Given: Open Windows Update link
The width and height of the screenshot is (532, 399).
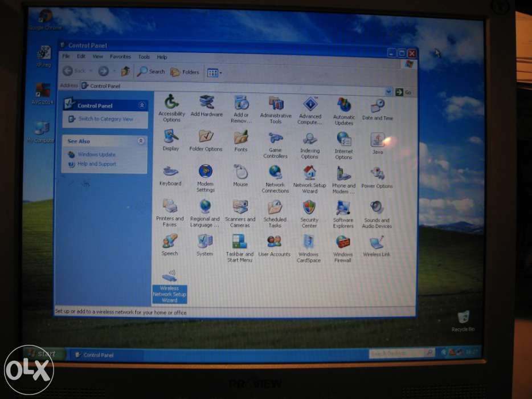Looking at the screenshot, I should coord(96,154).
